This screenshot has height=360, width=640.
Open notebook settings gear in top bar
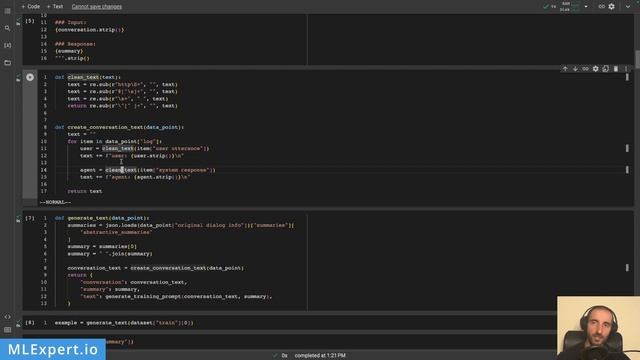point(611,7)
